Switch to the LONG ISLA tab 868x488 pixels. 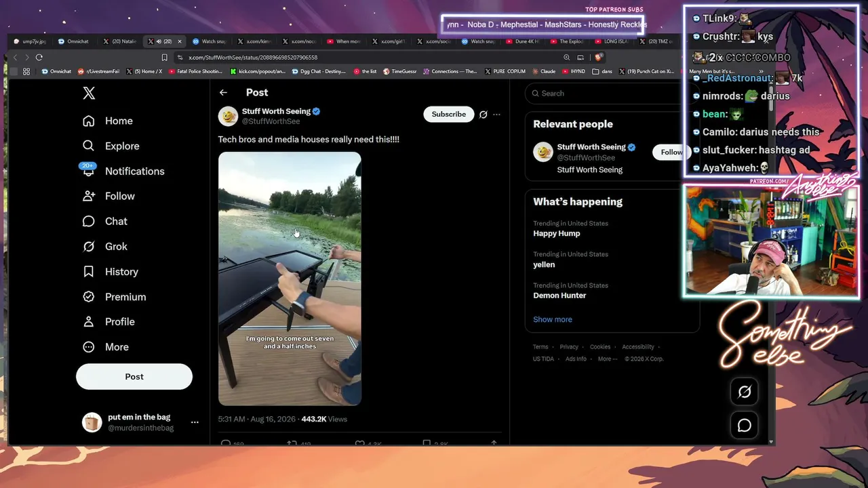611,41
